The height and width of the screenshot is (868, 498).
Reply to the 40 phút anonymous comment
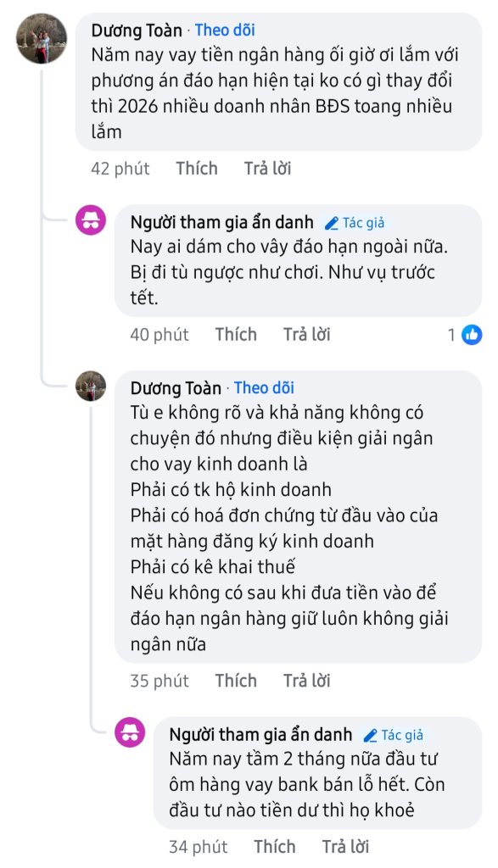click(307, 334)
